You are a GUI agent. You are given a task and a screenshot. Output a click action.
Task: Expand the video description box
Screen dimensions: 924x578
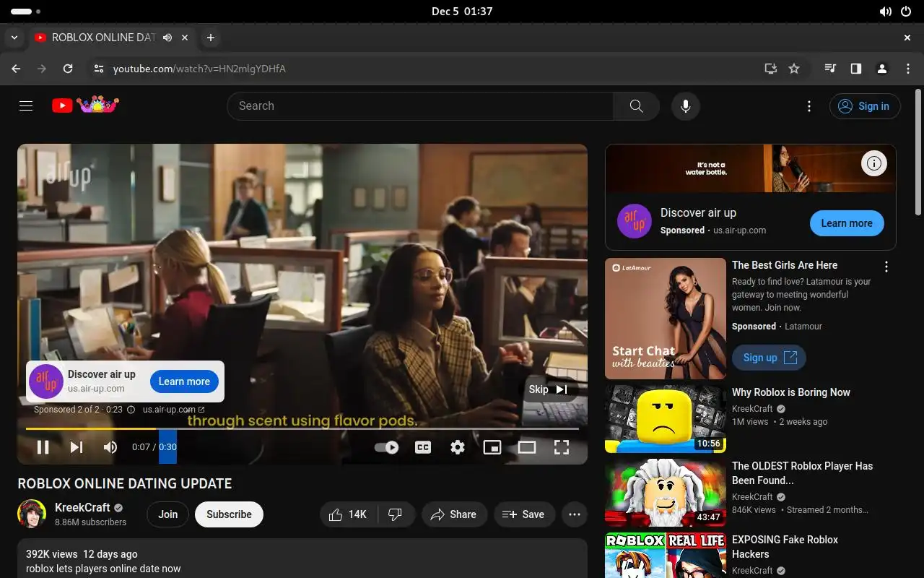point(302,560)
